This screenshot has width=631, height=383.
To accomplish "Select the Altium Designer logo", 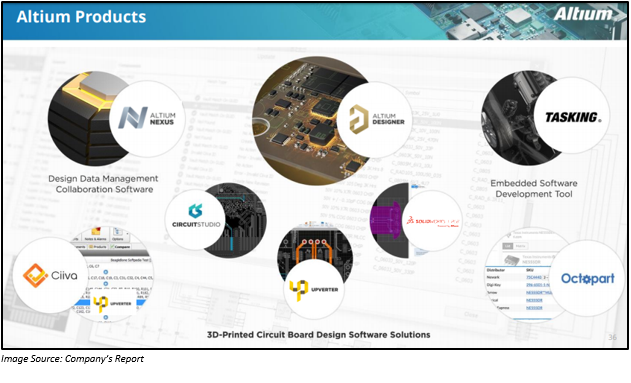I will (x=375, y=120).
